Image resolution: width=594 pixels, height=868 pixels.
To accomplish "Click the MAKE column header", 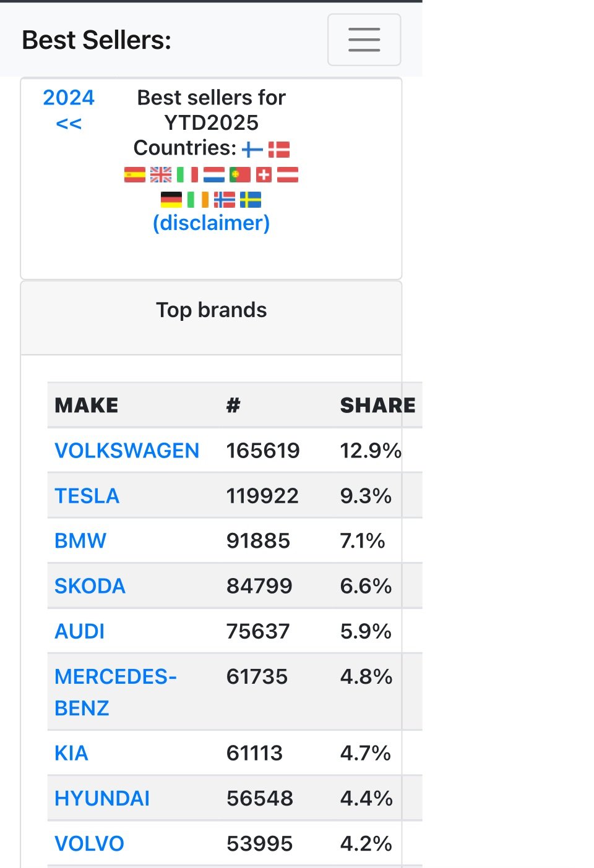I will tap(86, 405).
